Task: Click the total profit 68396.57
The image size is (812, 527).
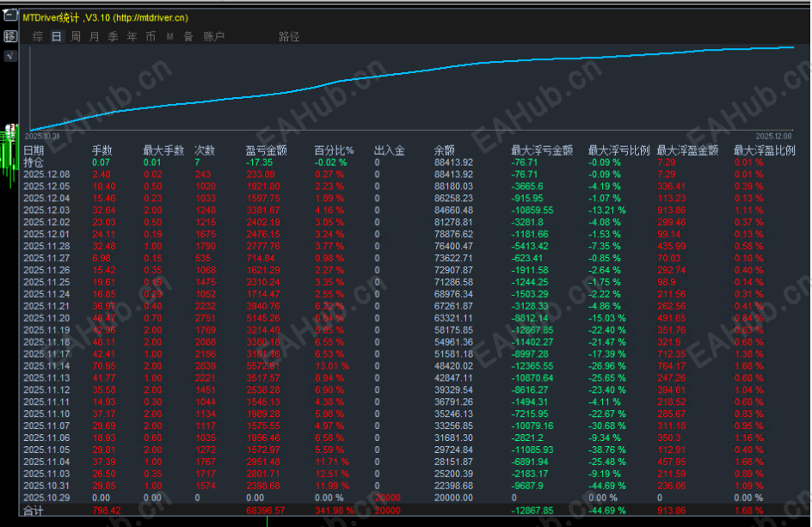Action: point(266,511)
